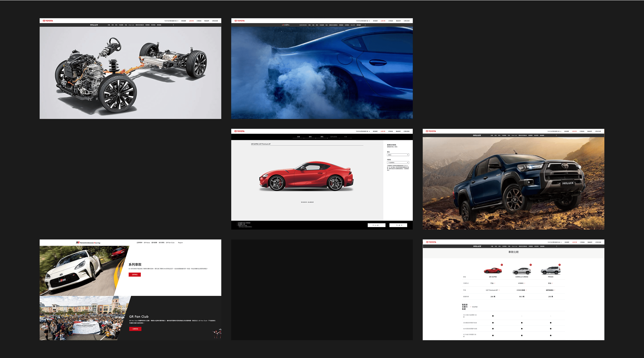Remove COROLLA CROSS via red X icon
Viewport: 644px width, 358px height.
[530, 265]
